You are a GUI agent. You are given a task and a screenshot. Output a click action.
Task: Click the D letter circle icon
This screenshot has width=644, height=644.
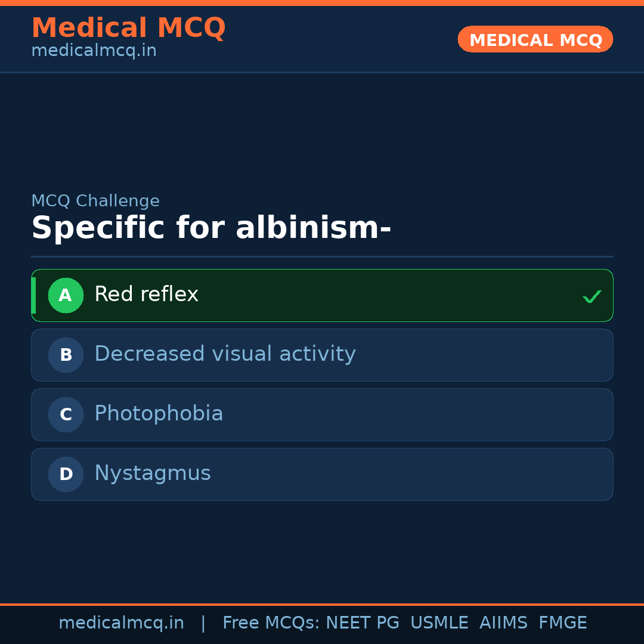point(66,474)
